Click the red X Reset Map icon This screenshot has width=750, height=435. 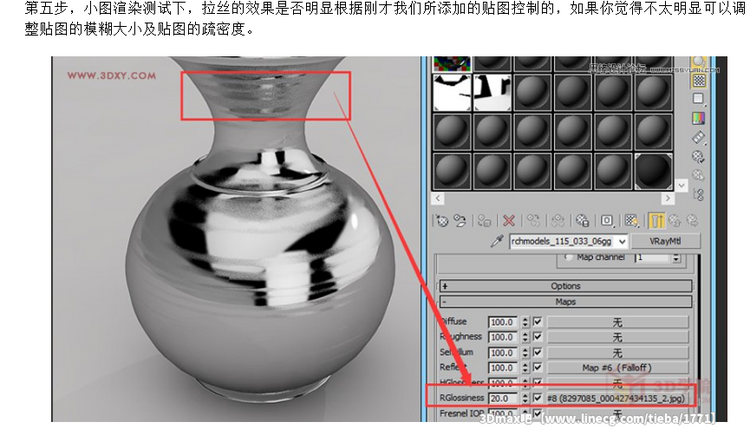pyautogui.click(x=510, y=221)
